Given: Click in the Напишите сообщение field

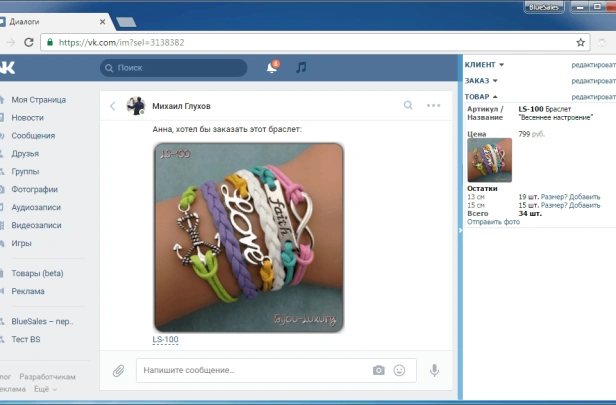Looking at the screenshot, I should click(250, 370).
